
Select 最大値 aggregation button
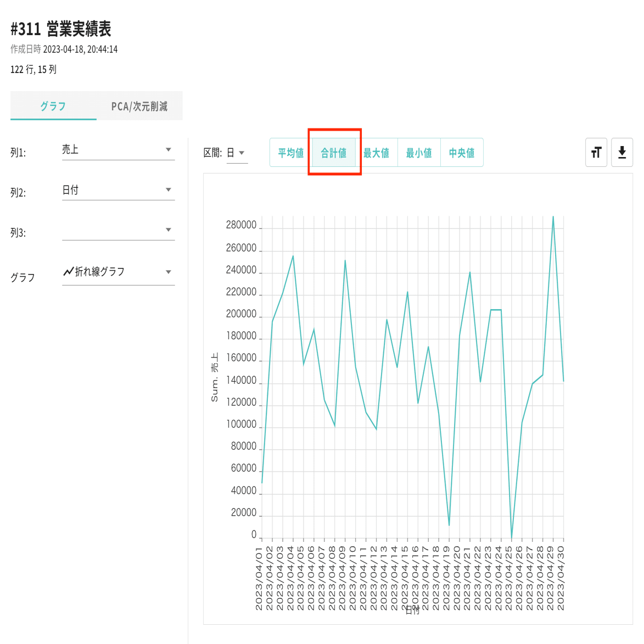pyautogui.click(x=376, y=153)
